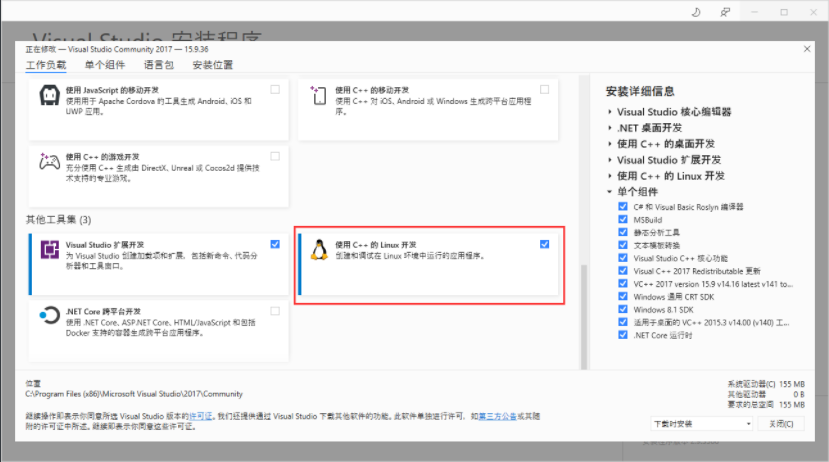Select the 使用 C++ 的 Linux 开发 card title
829x462 pixels.
pos(376,245)
